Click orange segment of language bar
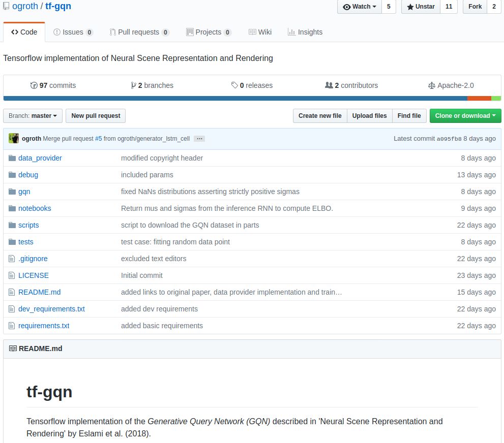The image size is (504, 443). click(479, 98)
